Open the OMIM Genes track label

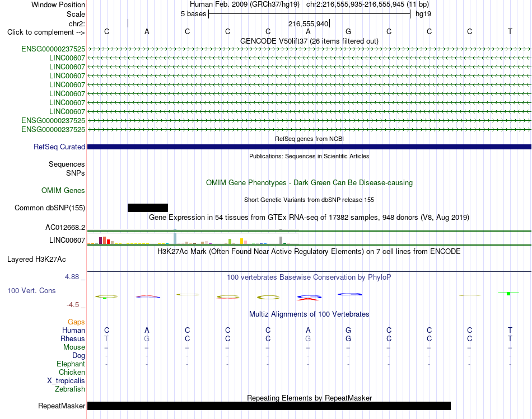click(x=63, y=191)
